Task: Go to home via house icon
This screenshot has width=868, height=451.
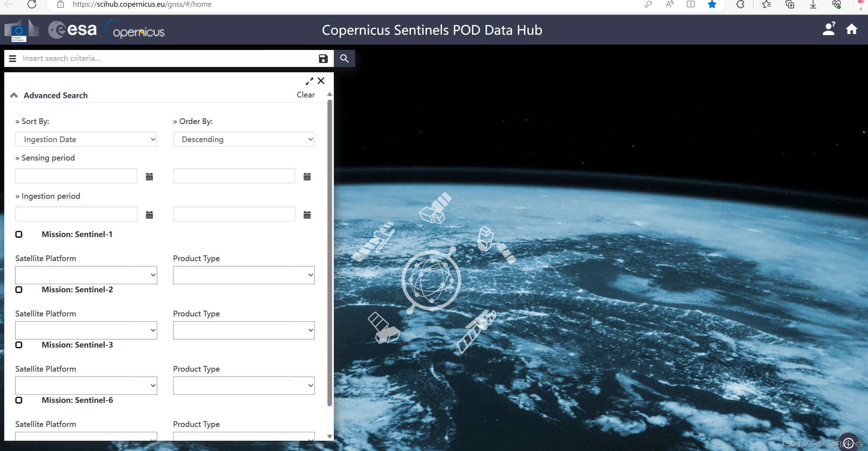Action: (852, 29)
